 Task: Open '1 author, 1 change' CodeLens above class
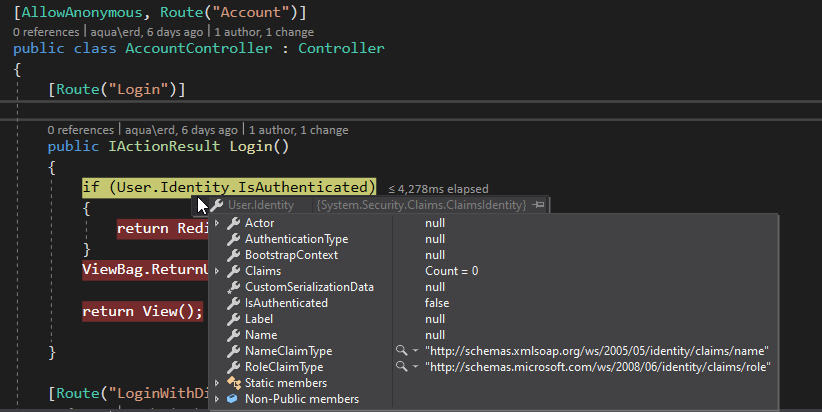click(x=264, y=32)
